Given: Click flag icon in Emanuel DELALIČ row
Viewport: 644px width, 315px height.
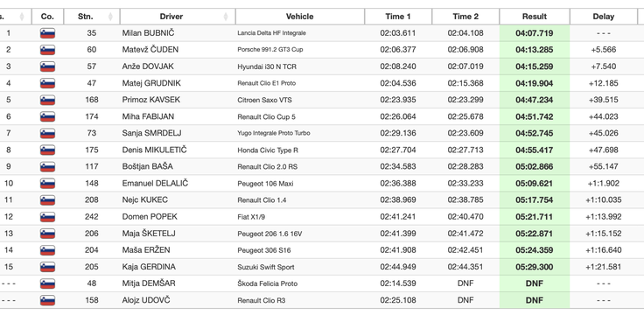Looking at the screenshot, I should pos(47,184).
